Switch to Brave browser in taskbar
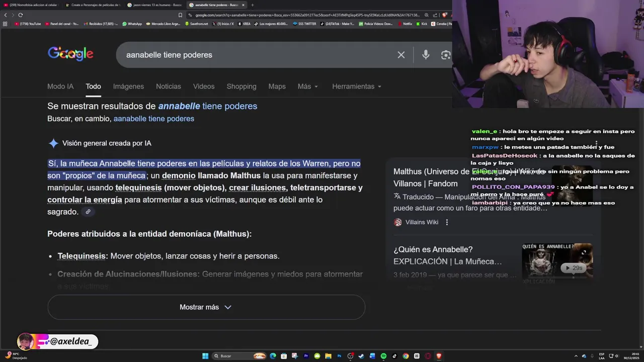Viewport: 644px width, 362px height. point(439,356)
